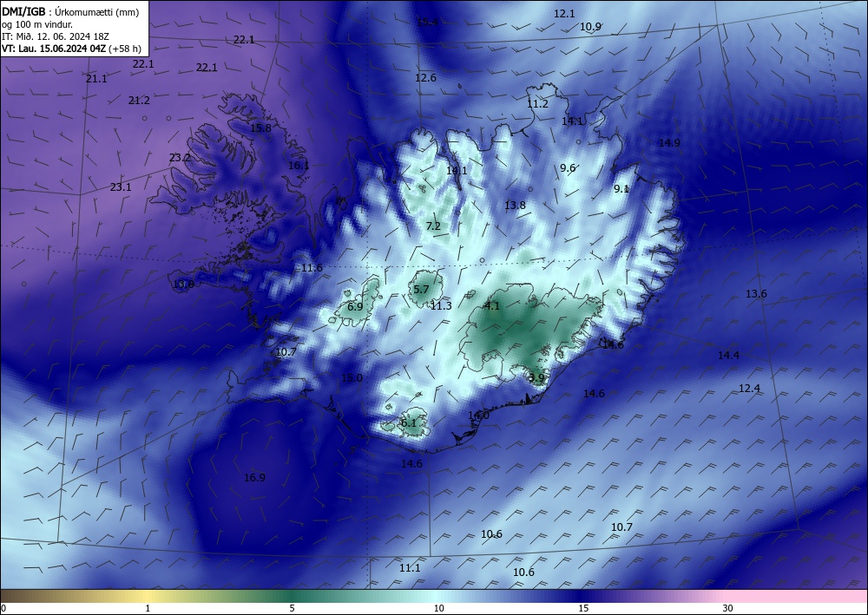Click the '11.2' value on the northeast peninsula
Screen dimensions: 868x615
click(x=537, y=104)
